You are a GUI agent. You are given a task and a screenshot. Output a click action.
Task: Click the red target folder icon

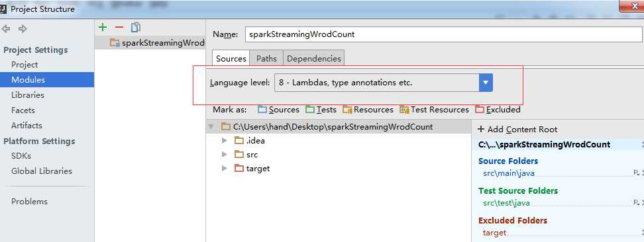tap(239, 169)
